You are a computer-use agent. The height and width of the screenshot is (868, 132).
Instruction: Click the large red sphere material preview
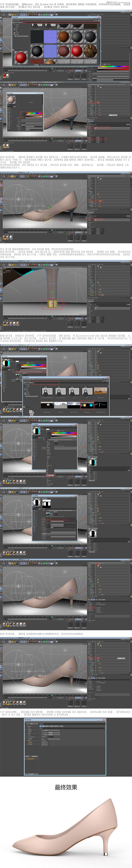click(x=21, y=57)
